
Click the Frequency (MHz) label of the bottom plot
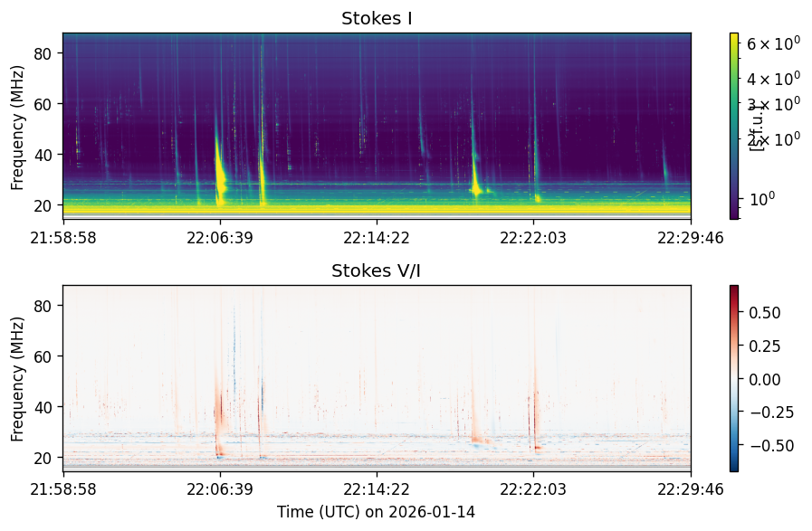click(17, 379)
